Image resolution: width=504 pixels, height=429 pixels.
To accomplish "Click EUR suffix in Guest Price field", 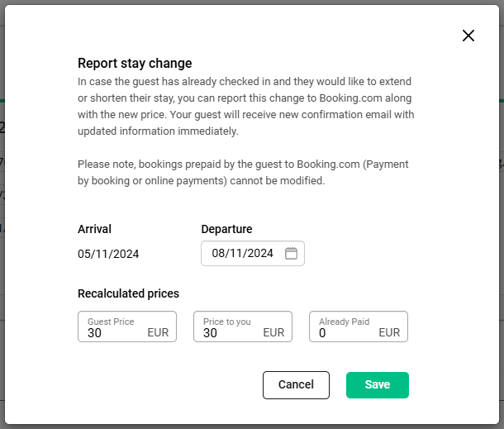I will click(x=158, y=333).
